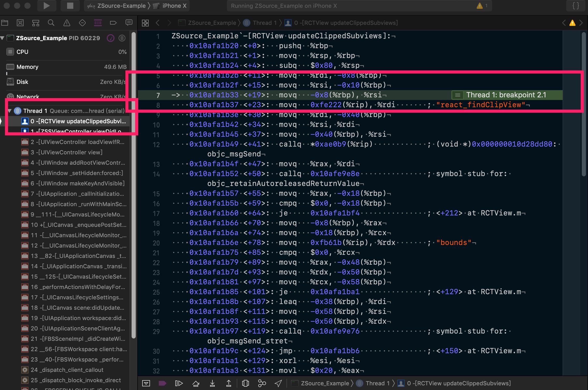Click the Thread 1: breakpoint 2.1 annotation

click(507, 95)
